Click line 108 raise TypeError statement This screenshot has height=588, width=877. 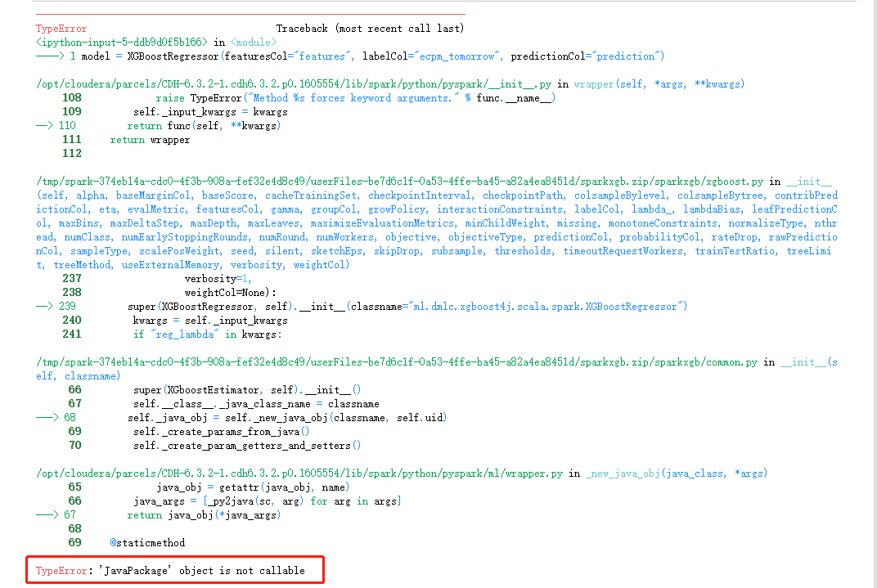click(x=356, y=98)
